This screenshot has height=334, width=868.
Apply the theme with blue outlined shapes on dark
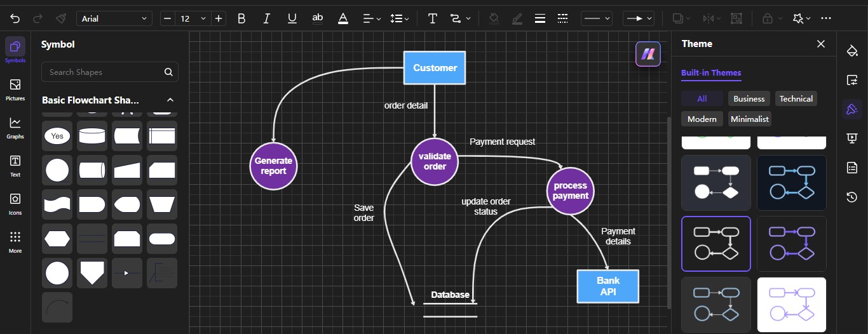point(792,183)
